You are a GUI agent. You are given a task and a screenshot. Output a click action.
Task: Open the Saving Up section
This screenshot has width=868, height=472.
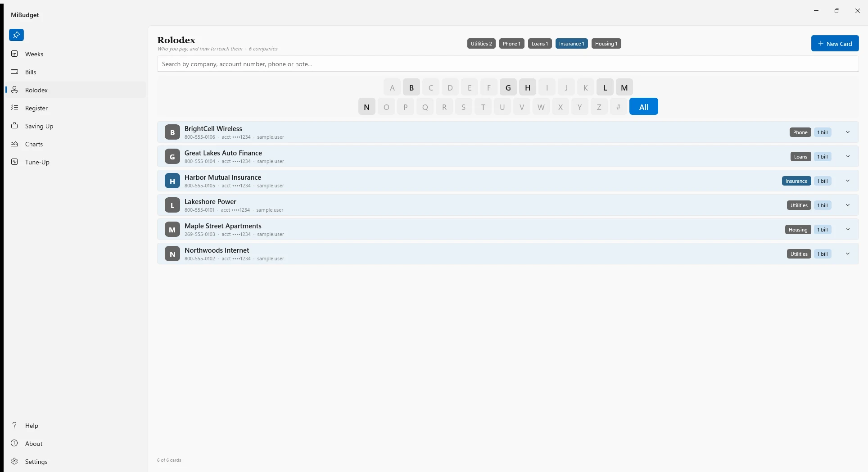pos(76,126)
